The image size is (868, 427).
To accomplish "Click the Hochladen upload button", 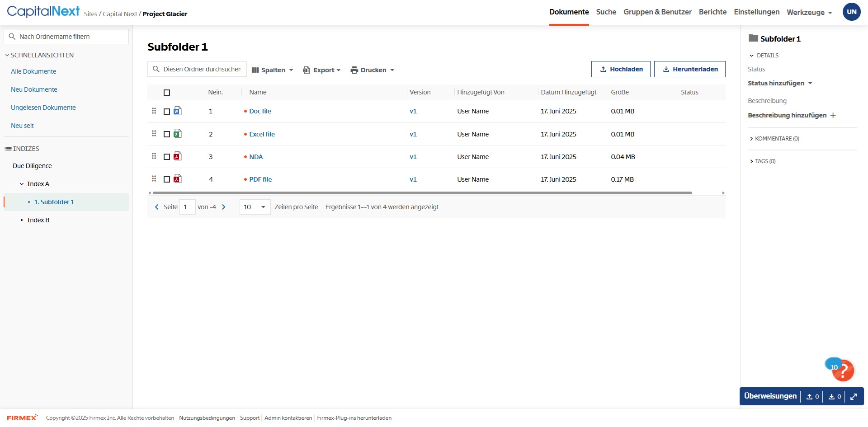I will point(621,69).
